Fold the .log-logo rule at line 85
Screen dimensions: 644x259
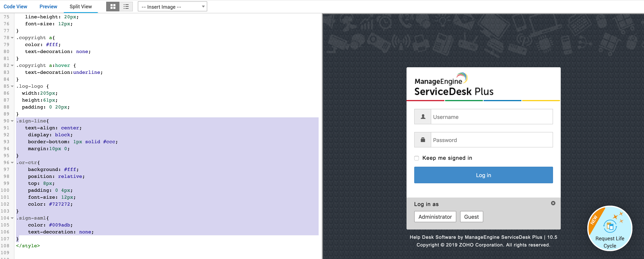(x=12, y=86)
